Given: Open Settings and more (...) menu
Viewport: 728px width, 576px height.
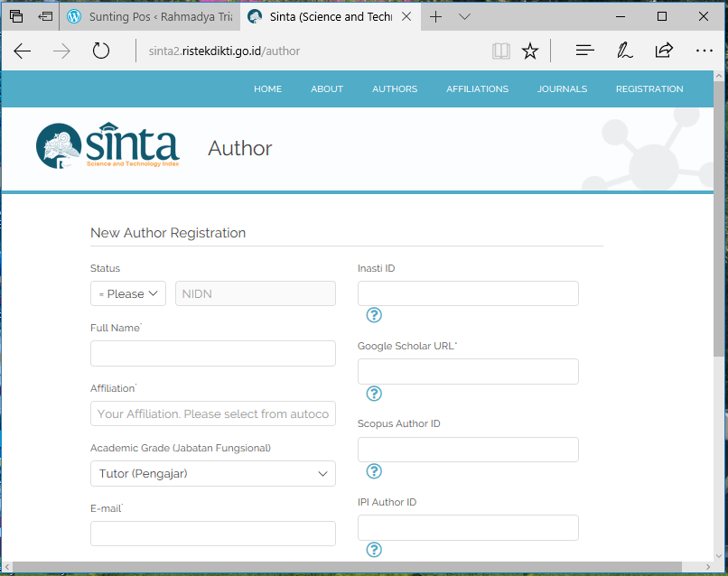Looking at the screenshot, I should point(705,51).
